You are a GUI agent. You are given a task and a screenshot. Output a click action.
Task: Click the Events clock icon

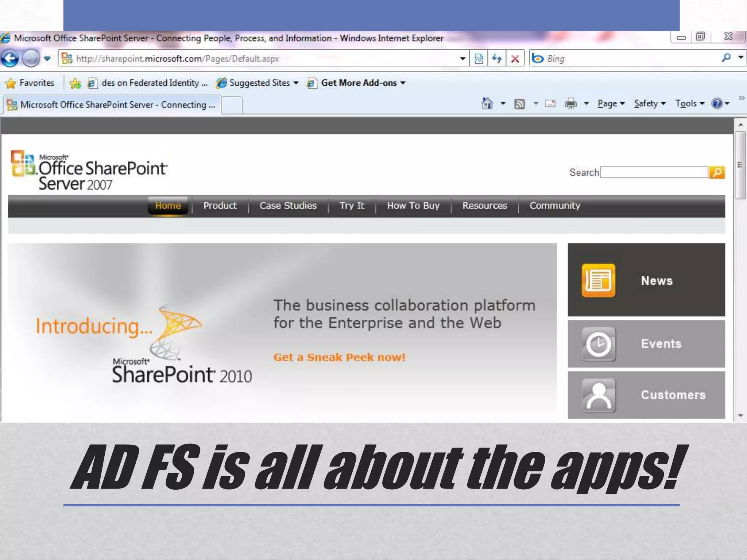click(599, 344)
